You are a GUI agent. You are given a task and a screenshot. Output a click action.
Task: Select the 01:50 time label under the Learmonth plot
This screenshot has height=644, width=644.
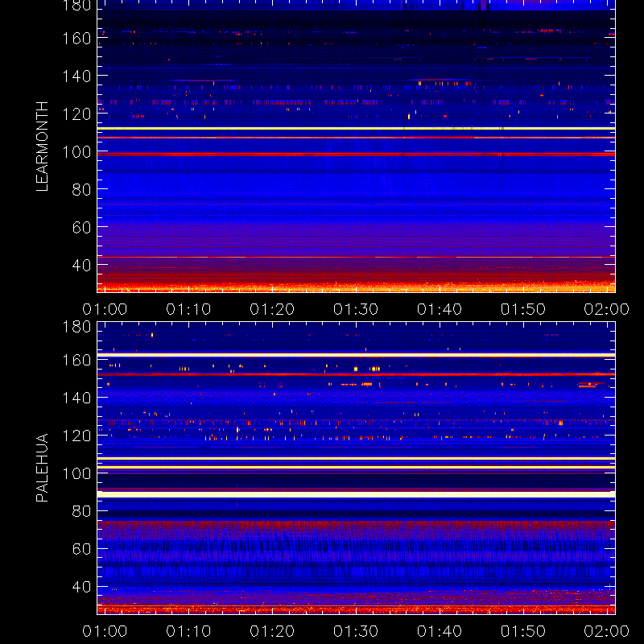522,309
